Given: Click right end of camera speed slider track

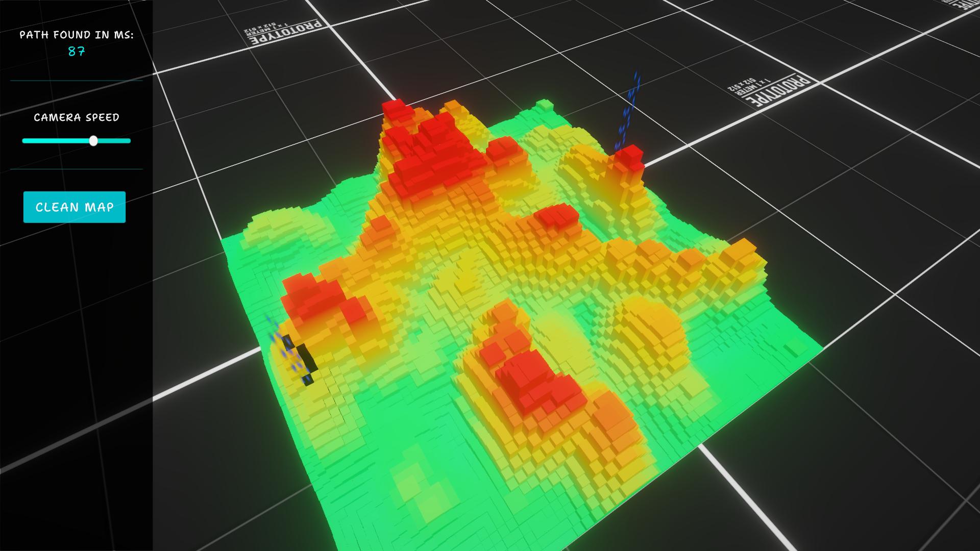Looking at the screenshot, I should pyautogui.click(x=129, y=141).
